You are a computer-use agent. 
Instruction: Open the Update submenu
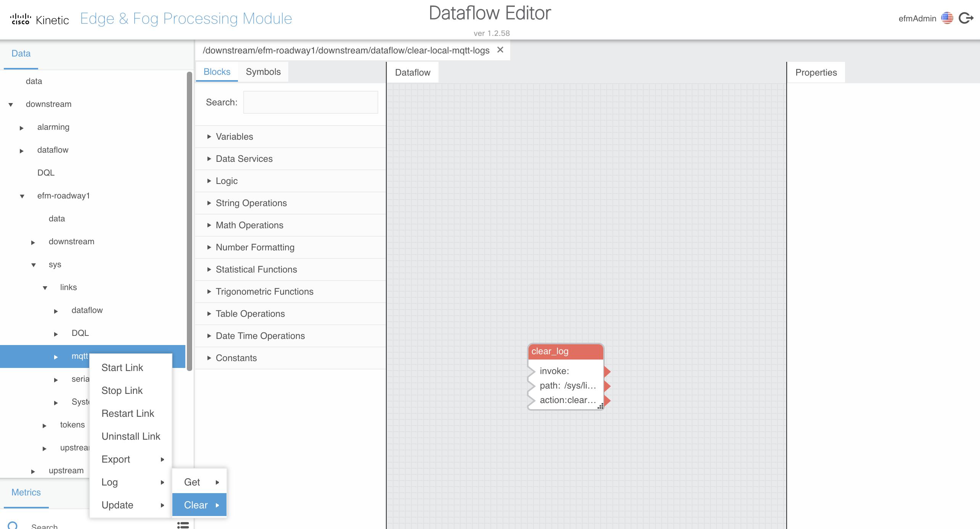(131, 505)
